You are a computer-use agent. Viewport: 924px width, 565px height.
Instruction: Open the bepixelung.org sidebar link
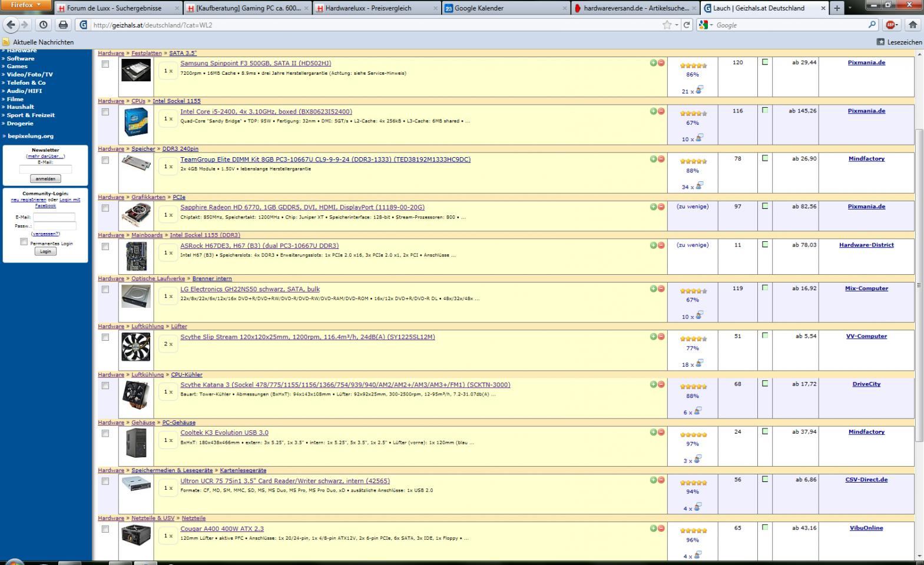tap(30, 136)
